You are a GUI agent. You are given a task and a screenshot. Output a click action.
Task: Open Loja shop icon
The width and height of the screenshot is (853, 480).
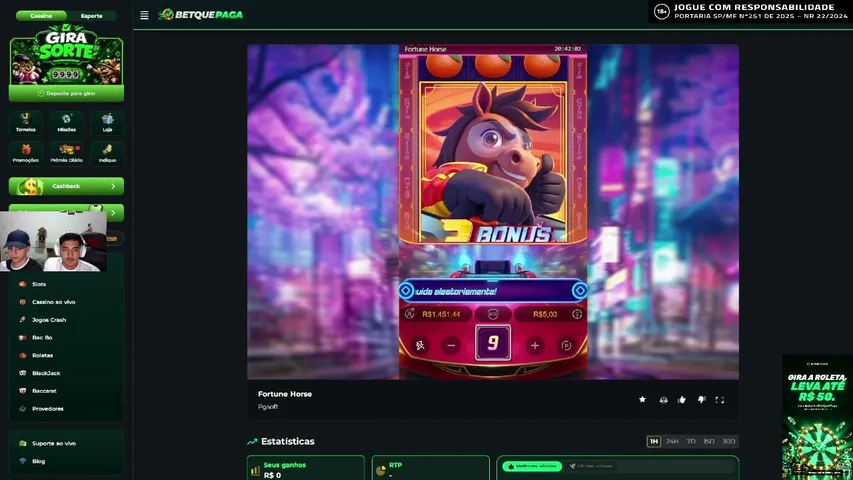pyautogui.click(x=107, y=122)
